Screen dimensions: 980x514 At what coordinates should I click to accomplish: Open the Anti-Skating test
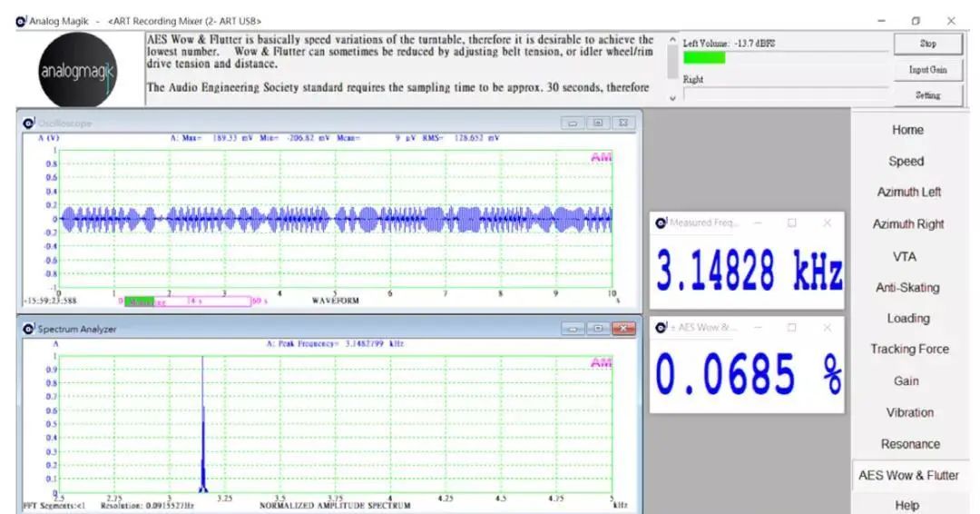907,288
